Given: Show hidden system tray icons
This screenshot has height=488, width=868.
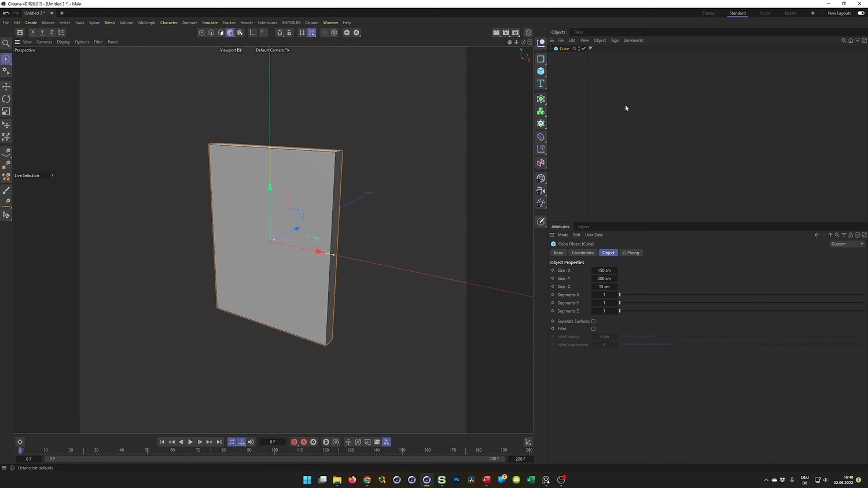Looking at the screenshot, I should [x=766, y=480].
